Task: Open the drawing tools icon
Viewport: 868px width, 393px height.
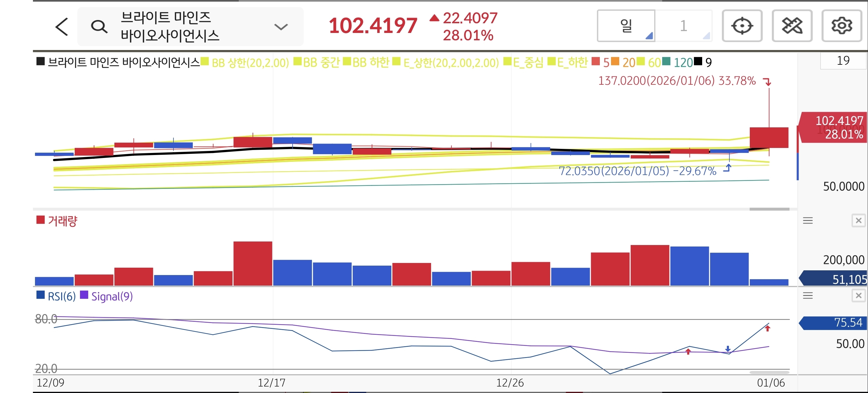Action: (x=792, y=26)
